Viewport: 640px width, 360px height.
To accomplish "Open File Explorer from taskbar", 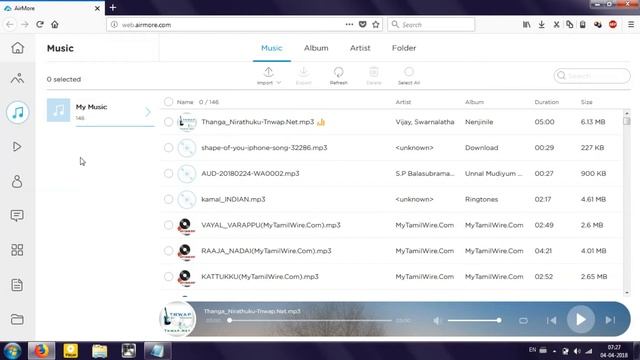I will point(99,351).
